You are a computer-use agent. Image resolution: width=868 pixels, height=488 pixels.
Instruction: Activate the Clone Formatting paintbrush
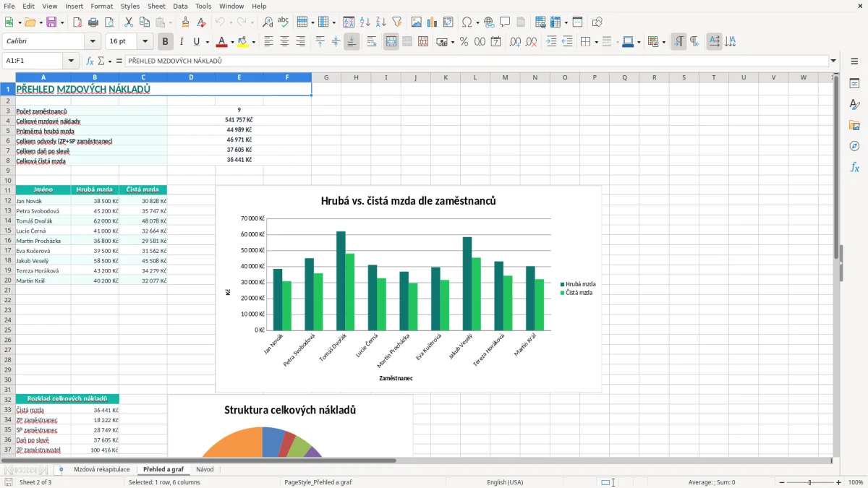[x=186, y=22]
